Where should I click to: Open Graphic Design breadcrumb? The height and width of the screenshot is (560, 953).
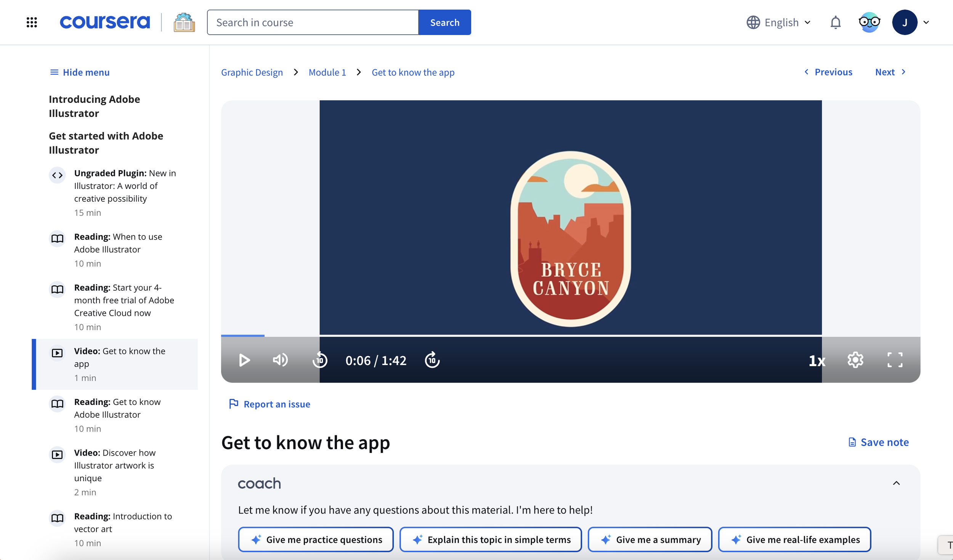click(x=252, y=72)
